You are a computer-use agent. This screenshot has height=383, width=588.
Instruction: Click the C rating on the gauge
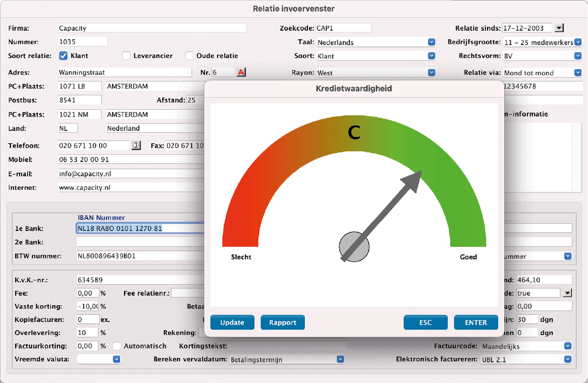[x=354, y=132]
